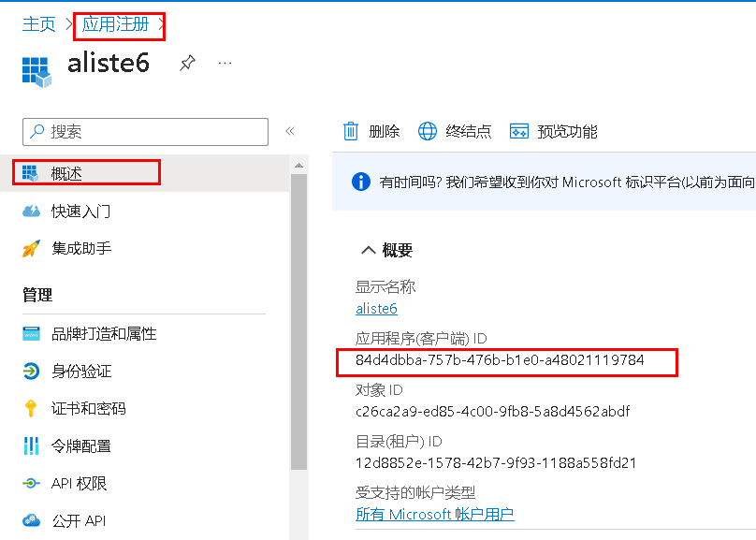Click the 终结点 globe icon

point(428,131)
